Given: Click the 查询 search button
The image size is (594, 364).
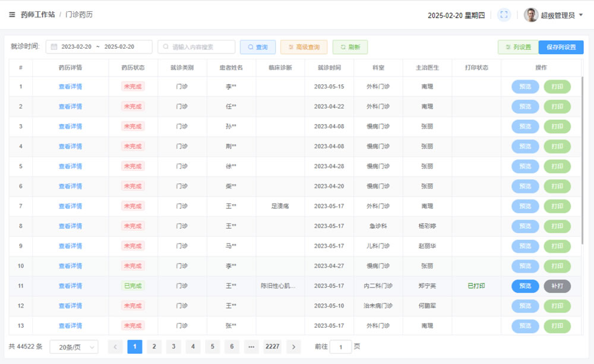Looking at the screenshot, I should pos(258,47).
